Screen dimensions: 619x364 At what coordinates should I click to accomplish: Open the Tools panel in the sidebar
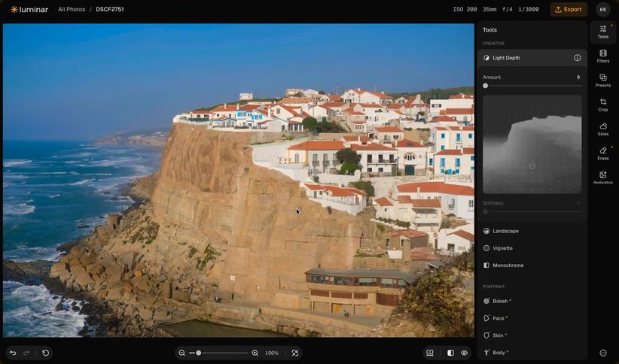tap(603, 32)
